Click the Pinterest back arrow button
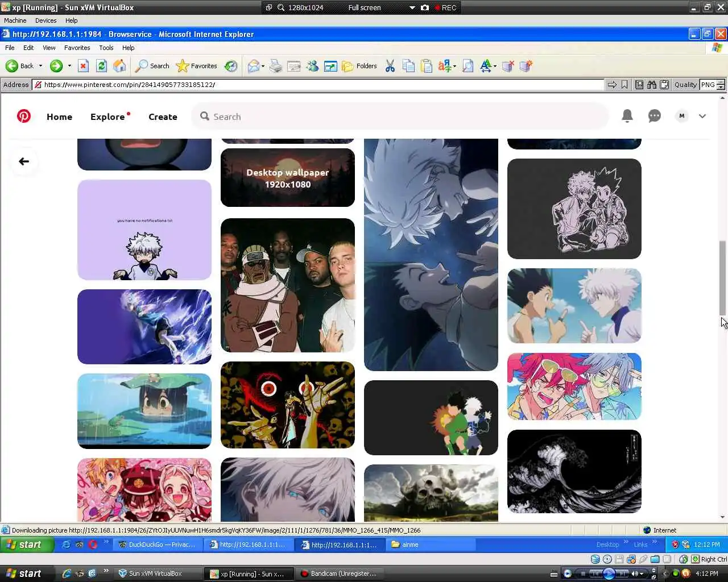The width and height of the screenshot is (728, 582). (24, 161)
